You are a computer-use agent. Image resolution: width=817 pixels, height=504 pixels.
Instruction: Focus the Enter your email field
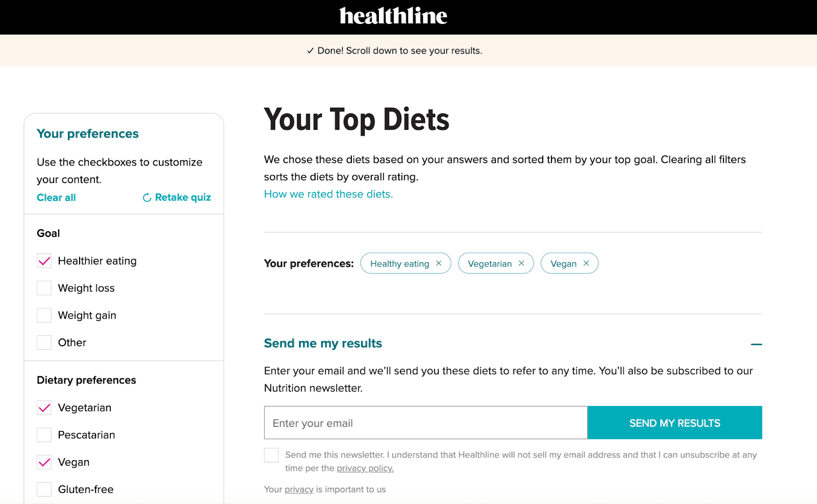tap(425, 423)
